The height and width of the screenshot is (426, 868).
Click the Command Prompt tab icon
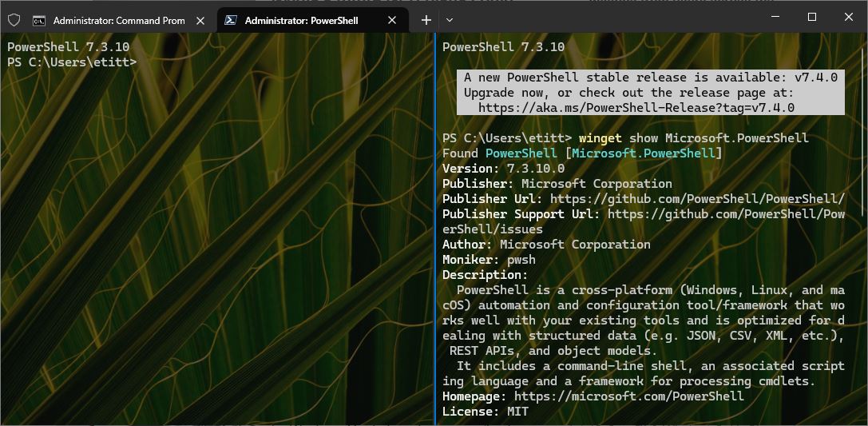click(38, 20)
